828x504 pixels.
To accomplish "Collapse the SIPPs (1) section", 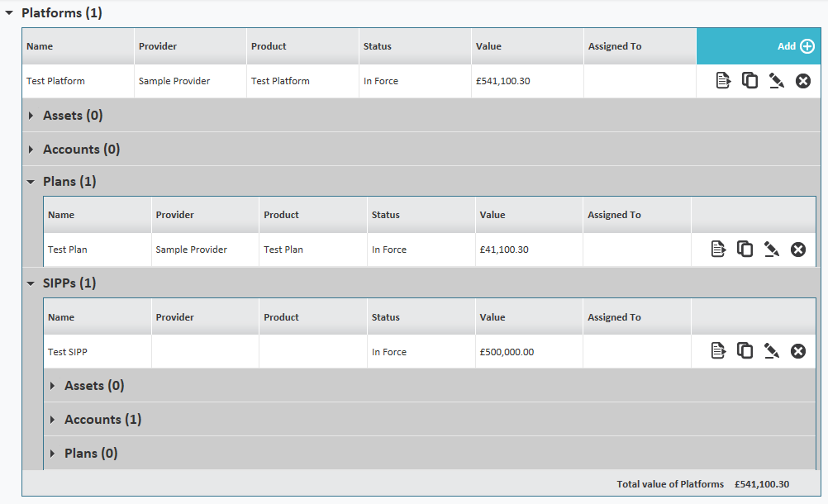I will point(31,283).
